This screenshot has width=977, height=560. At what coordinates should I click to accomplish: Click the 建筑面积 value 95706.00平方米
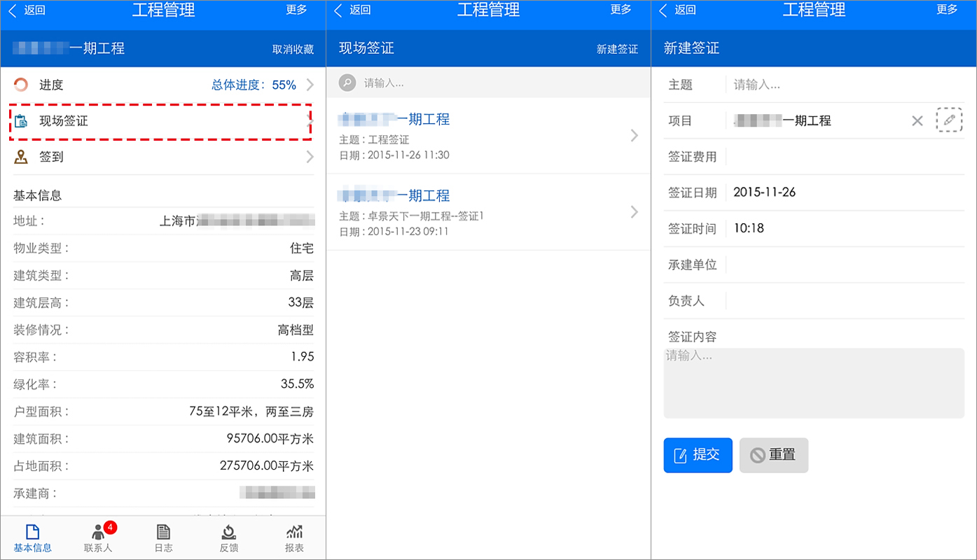270,439
